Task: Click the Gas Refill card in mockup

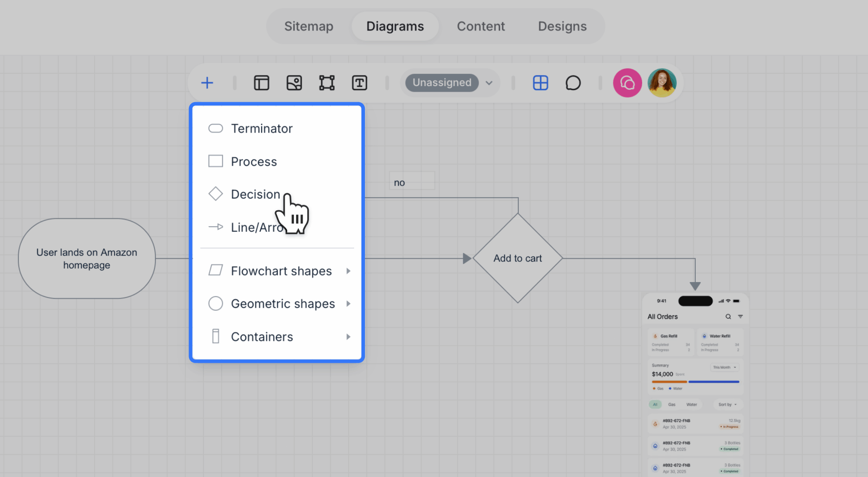Action: click(671, 343)
